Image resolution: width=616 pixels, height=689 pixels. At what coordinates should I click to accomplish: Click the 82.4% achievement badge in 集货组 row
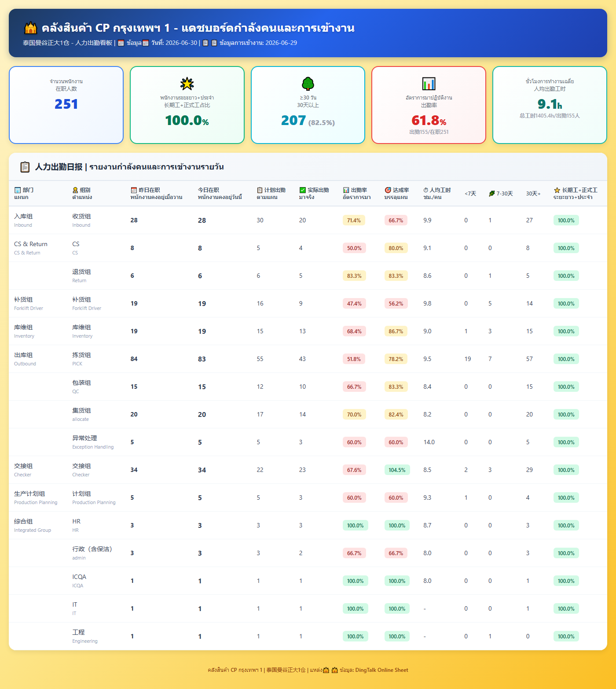pos(396,414)
